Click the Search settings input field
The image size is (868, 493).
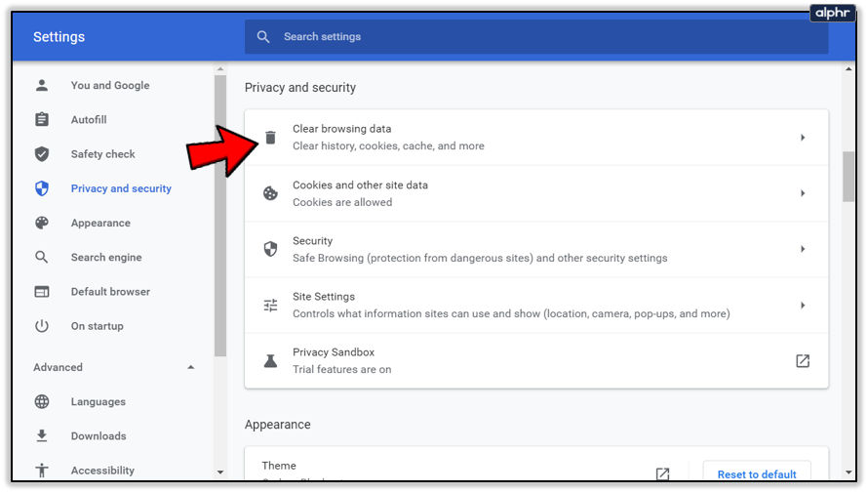[536, 36]
